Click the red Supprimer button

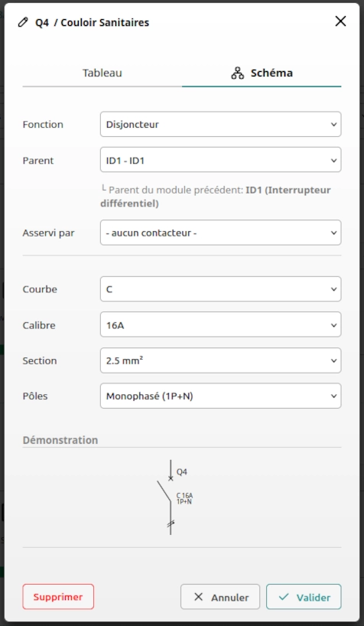58,597
